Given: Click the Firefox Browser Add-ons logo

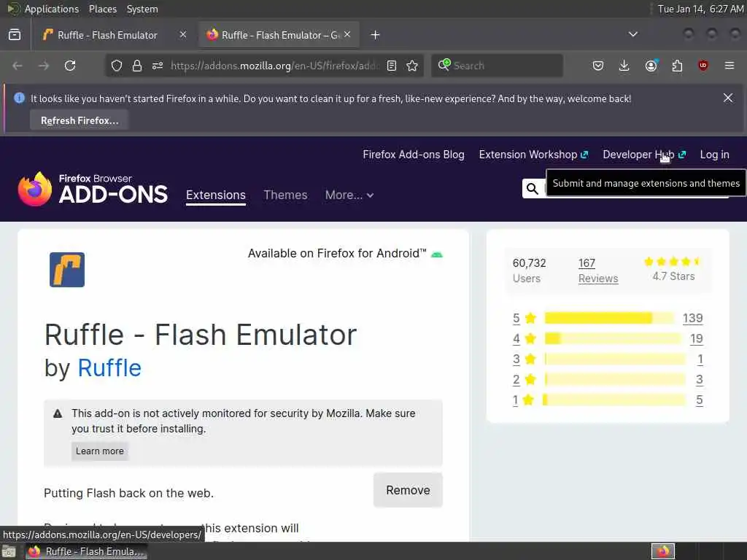Looking at the screenshot, I should [x=93, y=189].
